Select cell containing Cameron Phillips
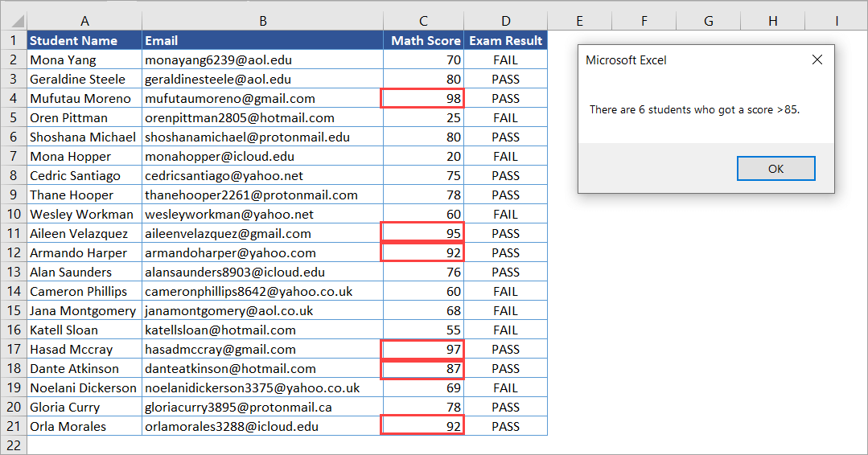This screenshot has width=868, height=455. tap(84, 291)
